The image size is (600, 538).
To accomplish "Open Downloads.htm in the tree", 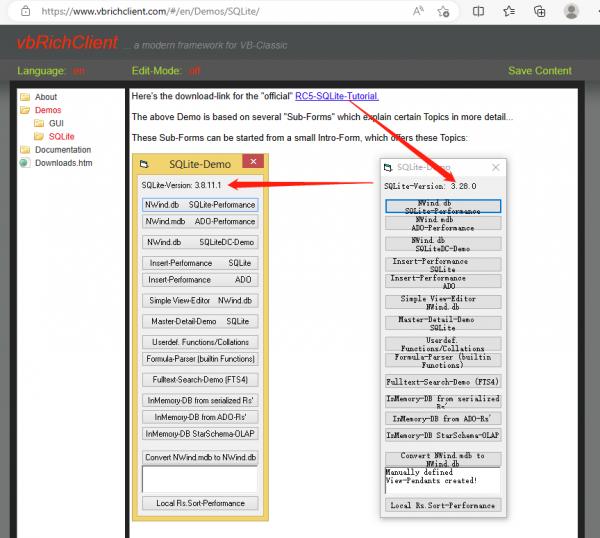I will pyautogui.click(x=64, y=163).
